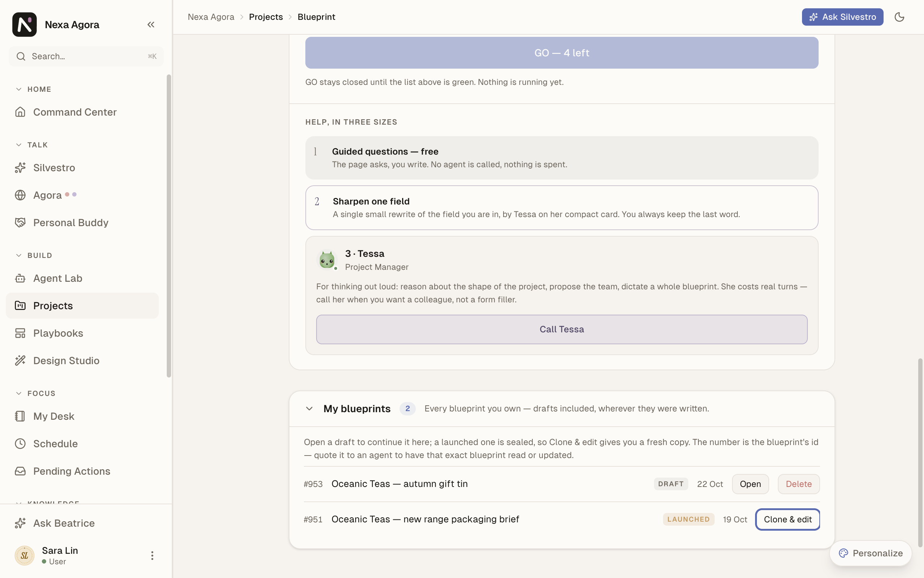924x578 pixels.
Task: Open My Desk notebook icon
Action: [x=20, y=416]
